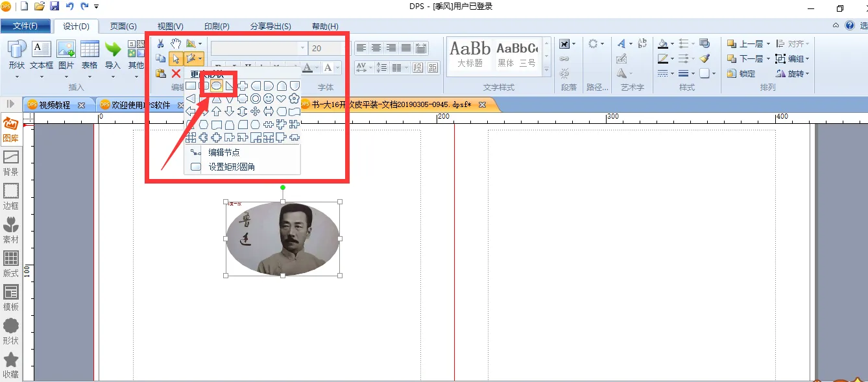
Task: Toggle the arrow selection pointer tool
Action: 176,58
